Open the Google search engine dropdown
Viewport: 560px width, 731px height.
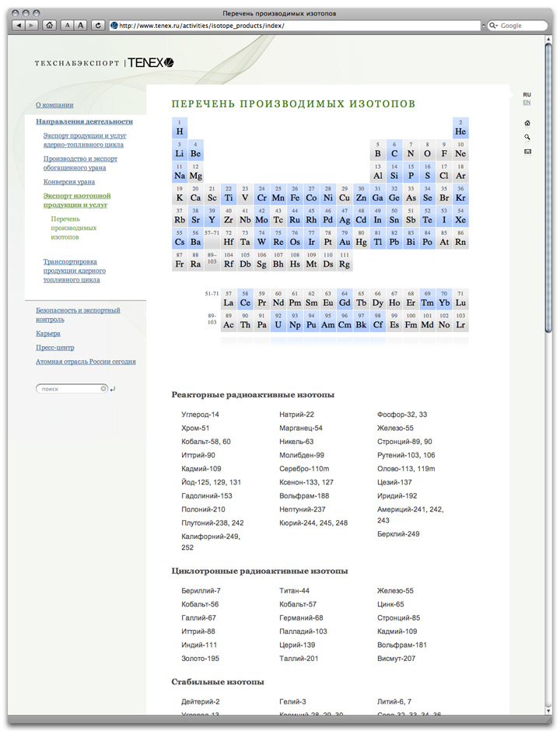(x=493, y=26)
